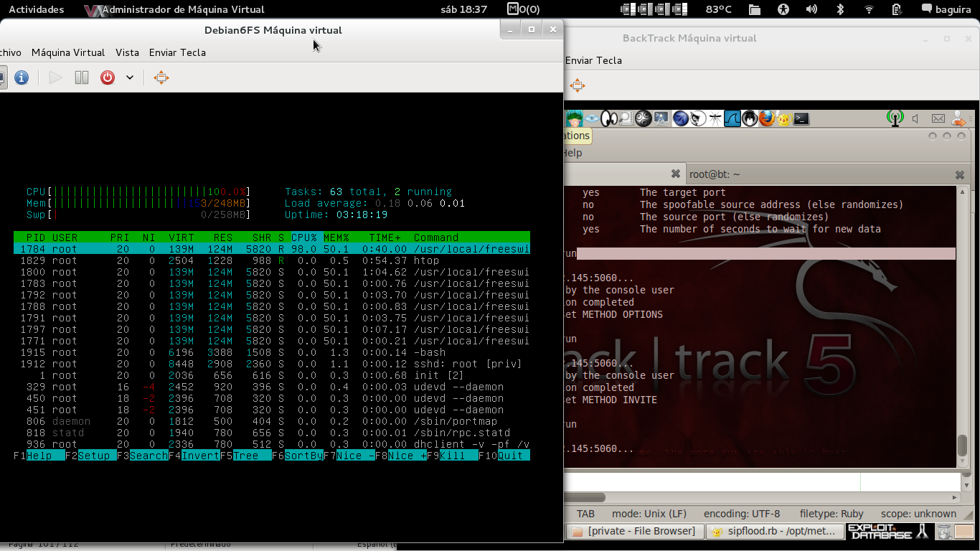Launch Wireshark shark-fin icon in BackTrack panel
Viewport: 980px width, 551px height.
(x=732, y=118)
